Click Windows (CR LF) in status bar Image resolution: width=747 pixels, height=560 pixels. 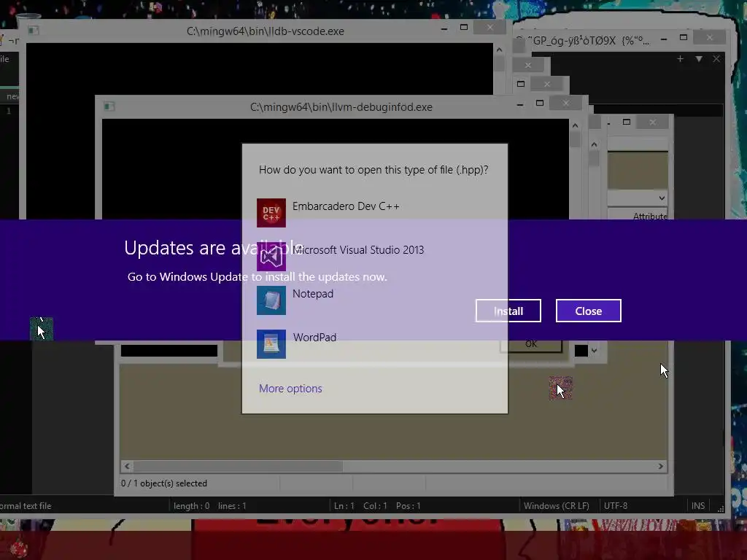(x=557, y=506)
